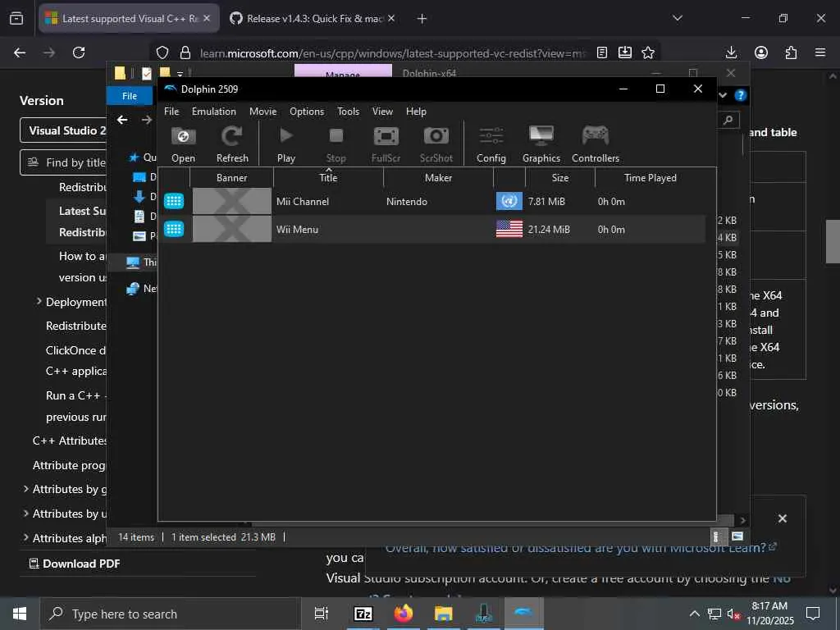Open the Firefox extensions puzzle icon
This screenshot has width=840, height=630.
[791, 52]
